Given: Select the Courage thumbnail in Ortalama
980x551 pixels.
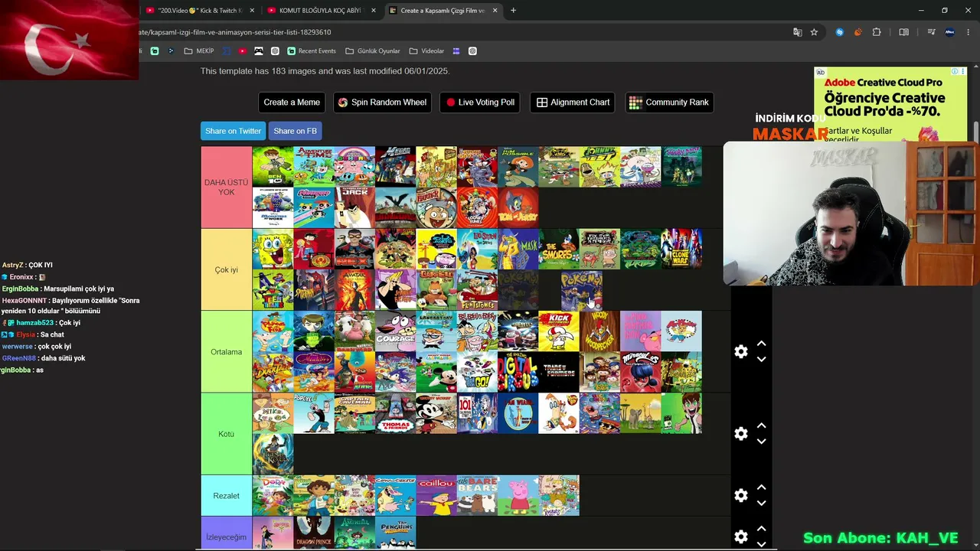Looking at the screenshot, I should click(x=396, y=331).
